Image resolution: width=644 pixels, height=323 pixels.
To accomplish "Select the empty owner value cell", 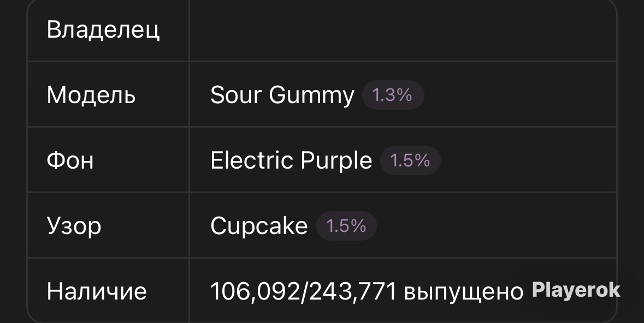I will click(403, 30).
